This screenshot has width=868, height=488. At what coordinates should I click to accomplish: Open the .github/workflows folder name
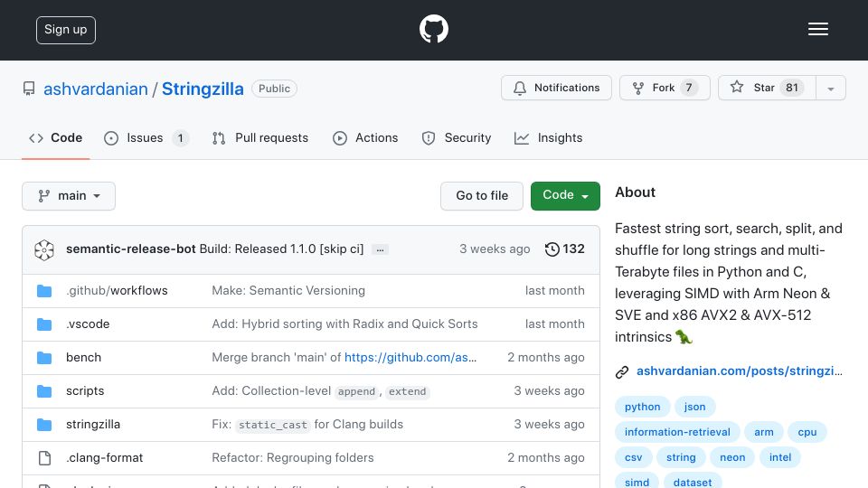117,290
